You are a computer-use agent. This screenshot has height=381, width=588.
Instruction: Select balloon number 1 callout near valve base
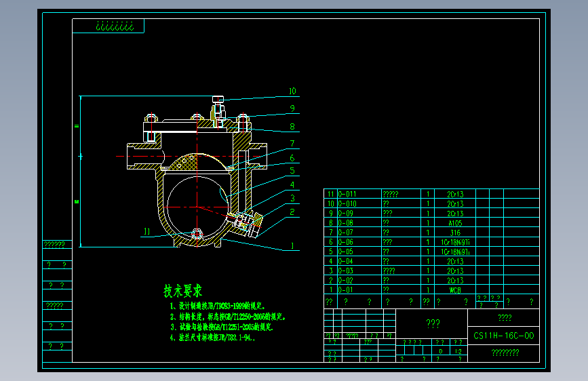(292, 246)
